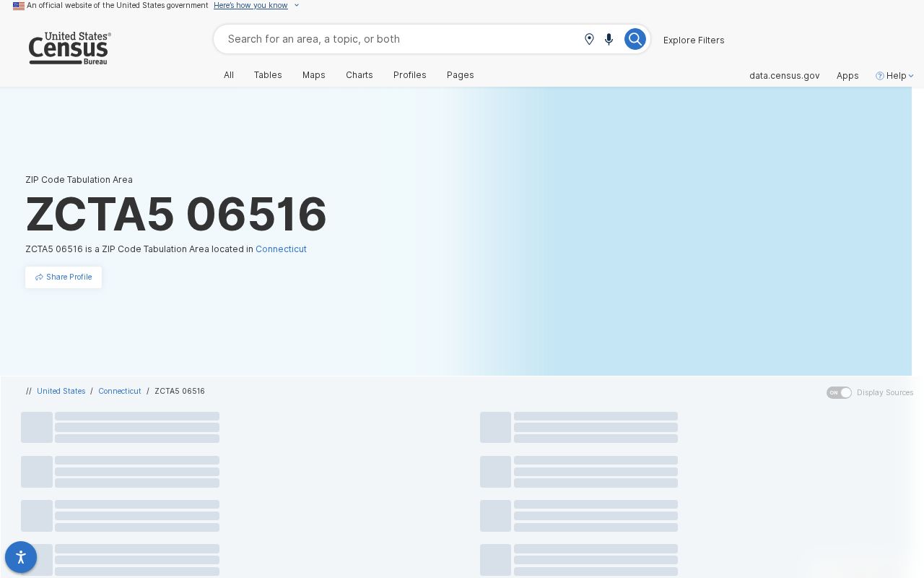Open the accessibility options icon
Screen dimensions: 924x578
coord(21,557)
